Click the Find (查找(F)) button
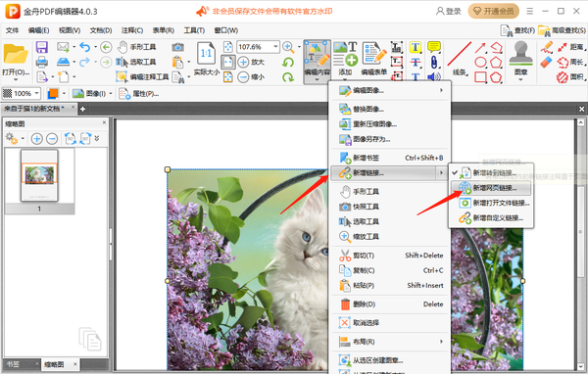Screen dimensions: 588x374 pyautogui.click(x=517, y=30)
